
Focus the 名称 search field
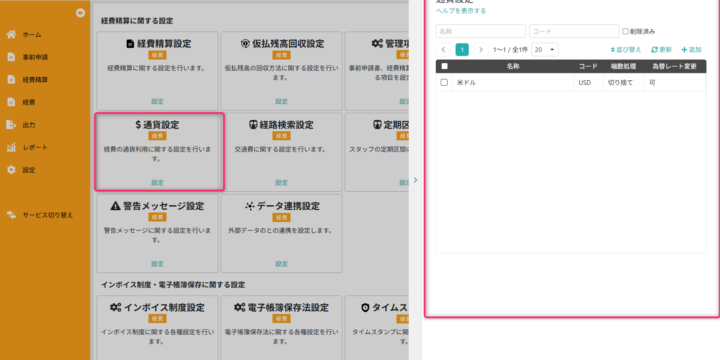tap(481, 31)
